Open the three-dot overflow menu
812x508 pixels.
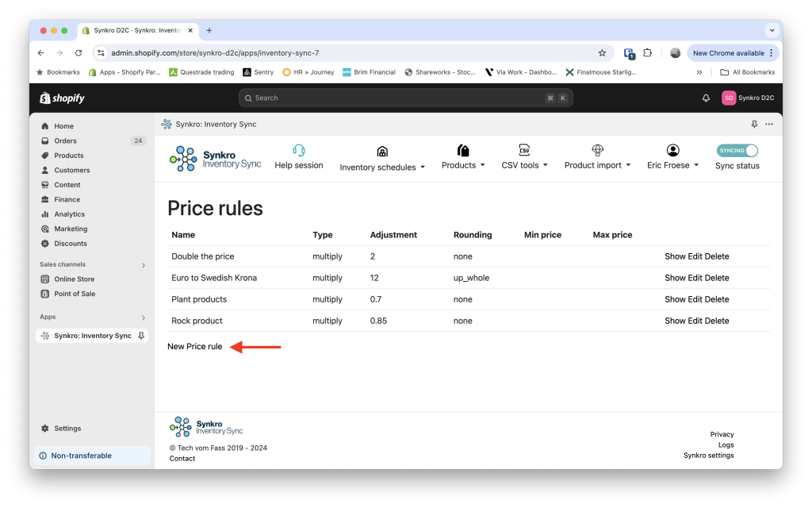(x=768, y=124)
